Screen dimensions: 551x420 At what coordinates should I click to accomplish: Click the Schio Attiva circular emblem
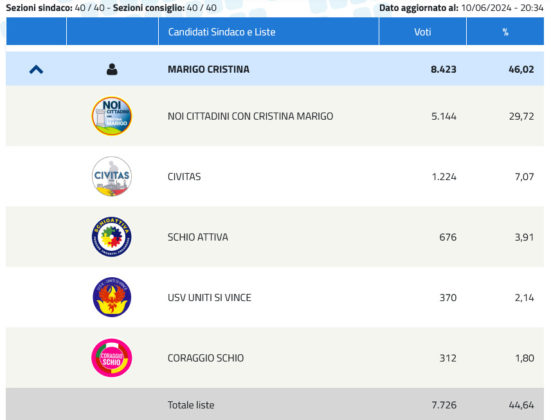tap(112, 237)
